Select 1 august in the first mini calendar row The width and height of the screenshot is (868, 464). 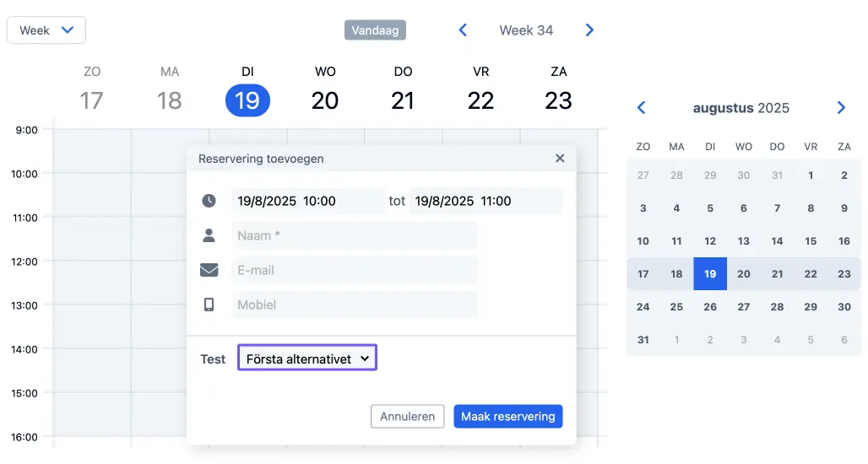click(x=811, y=175)
